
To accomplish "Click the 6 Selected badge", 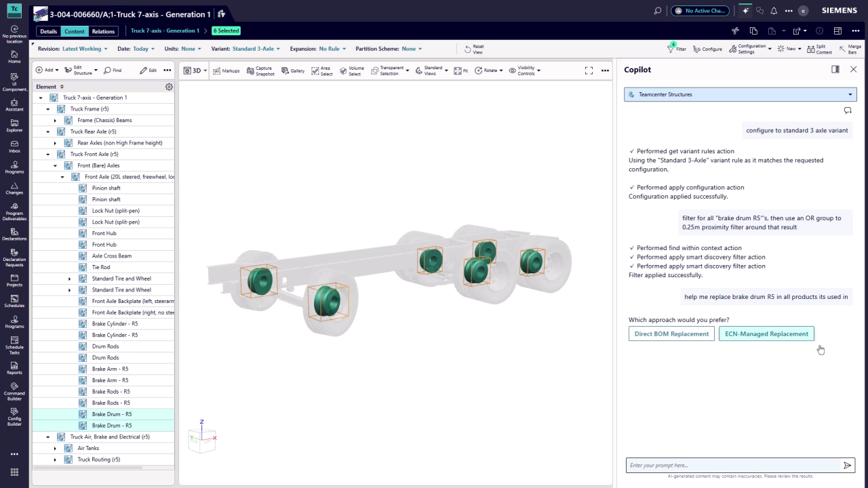I will pos(226,30).
